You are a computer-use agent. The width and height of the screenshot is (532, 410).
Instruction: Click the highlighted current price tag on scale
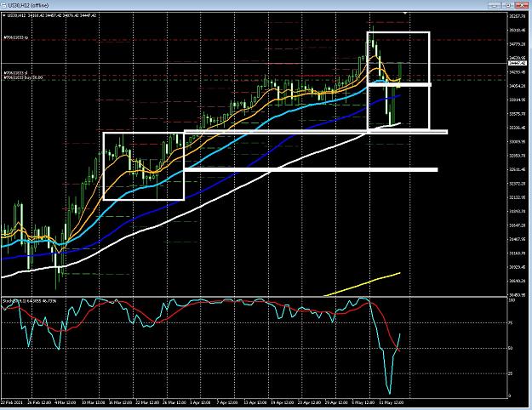pos(518,64)
